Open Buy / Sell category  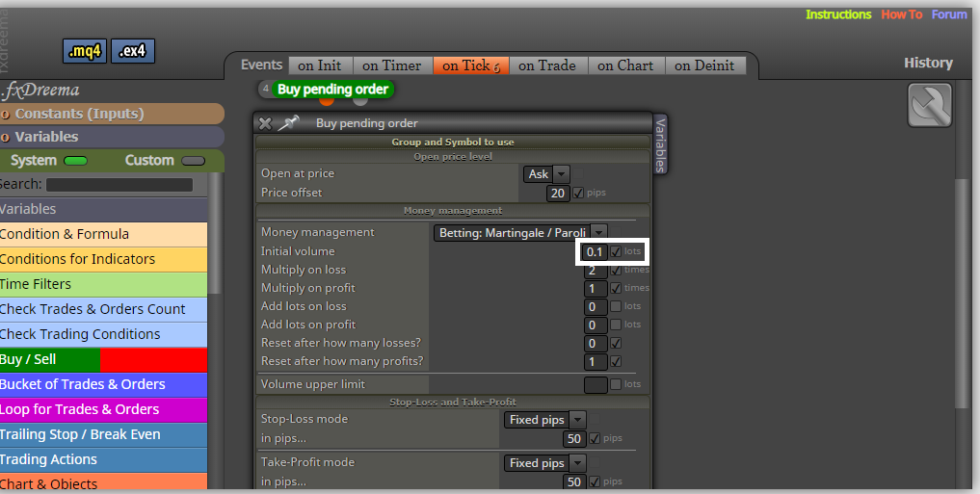(x=103, y=360)
